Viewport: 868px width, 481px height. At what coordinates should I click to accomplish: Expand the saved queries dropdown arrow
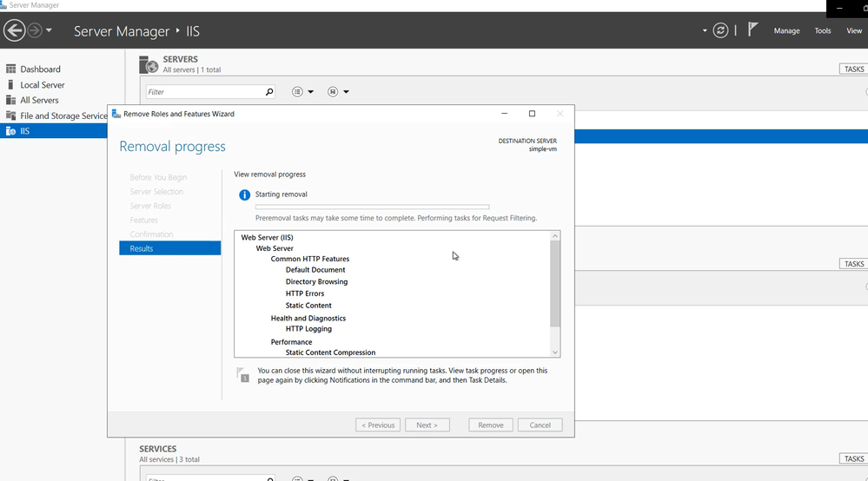point(346,92)
